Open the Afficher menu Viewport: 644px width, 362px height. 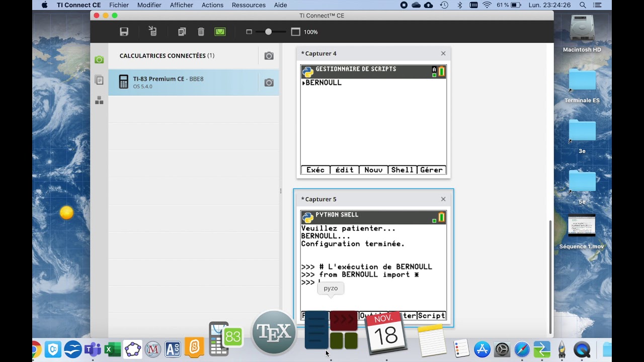182,5
